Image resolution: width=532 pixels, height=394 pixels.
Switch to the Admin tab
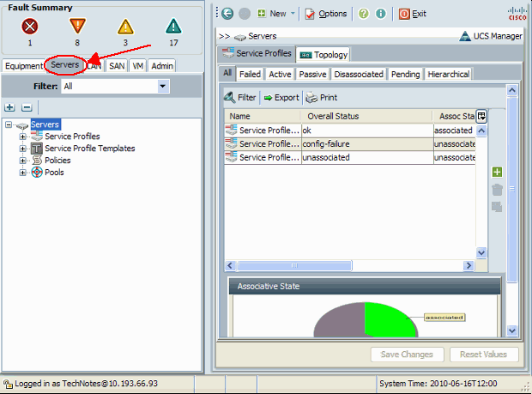click(x=162, y=66)
